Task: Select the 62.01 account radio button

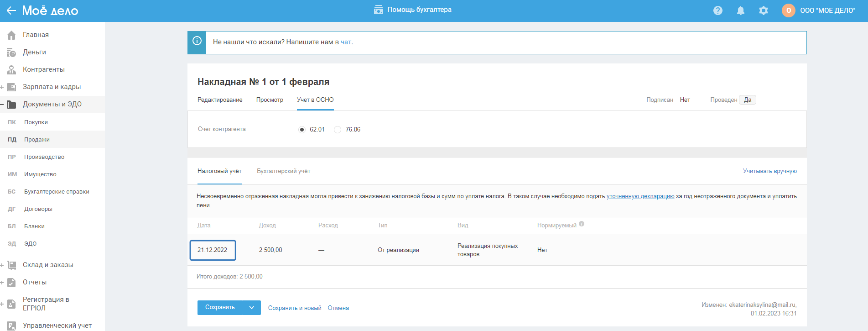Action: (x=302, y=130)
